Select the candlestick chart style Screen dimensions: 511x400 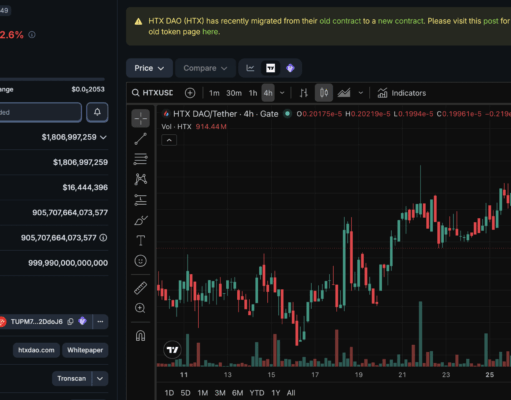coord(324,93)
